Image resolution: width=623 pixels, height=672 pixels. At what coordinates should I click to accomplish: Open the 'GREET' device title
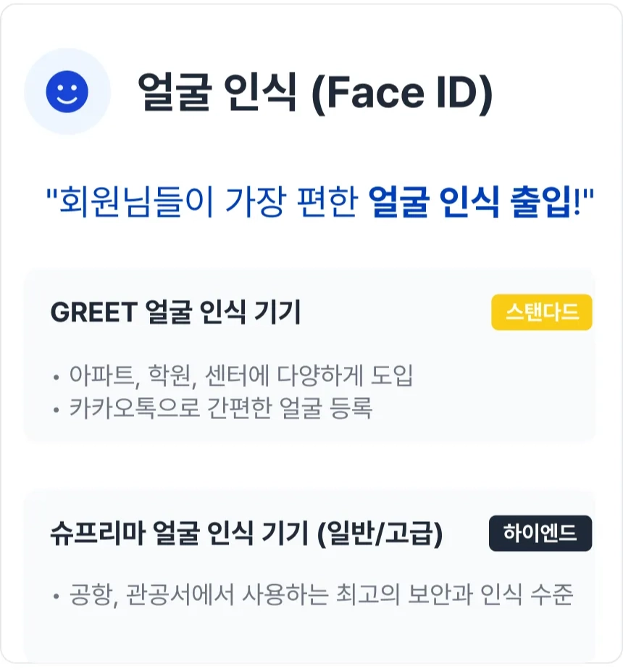click(93, 312)
